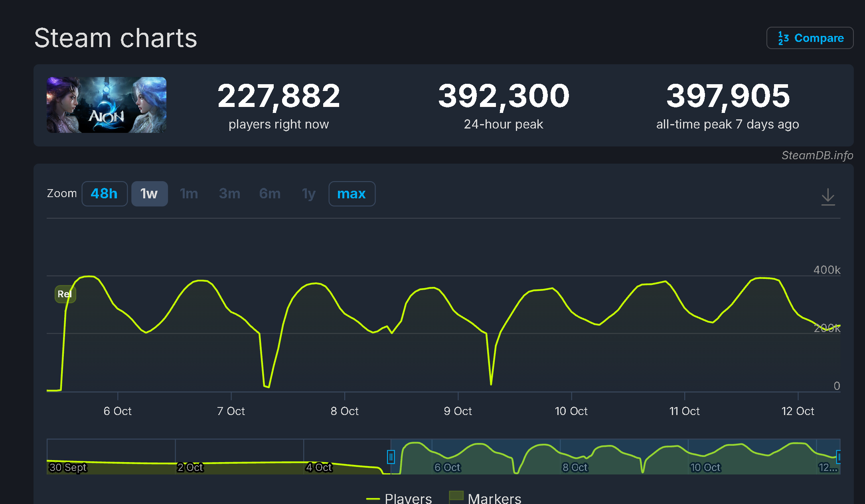Click the SteamDB.info credit text
This screenshot has height=504, width=865.
point(817,155)
